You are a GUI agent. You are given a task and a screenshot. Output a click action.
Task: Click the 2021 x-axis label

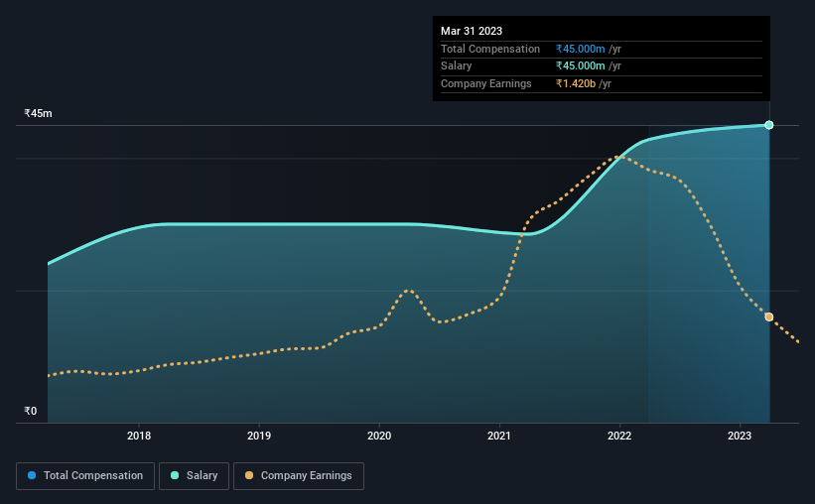click(x=499, y=436)
